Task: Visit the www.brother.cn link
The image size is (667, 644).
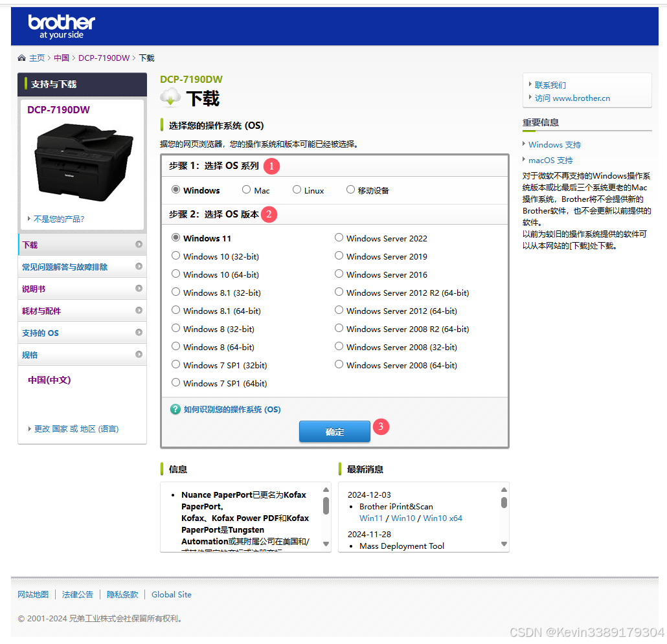Action: point(572,98)
